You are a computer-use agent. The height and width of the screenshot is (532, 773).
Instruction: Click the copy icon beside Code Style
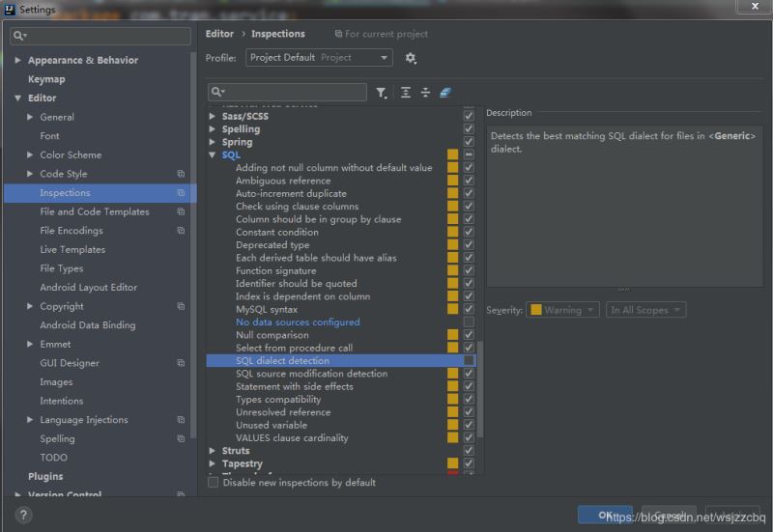pos(181,174)
